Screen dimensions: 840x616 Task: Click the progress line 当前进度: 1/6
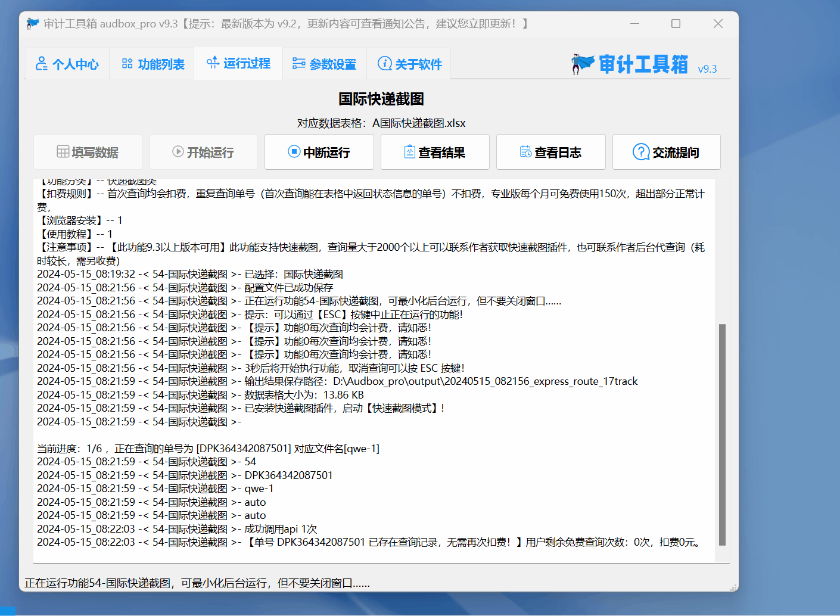[208, 449]
